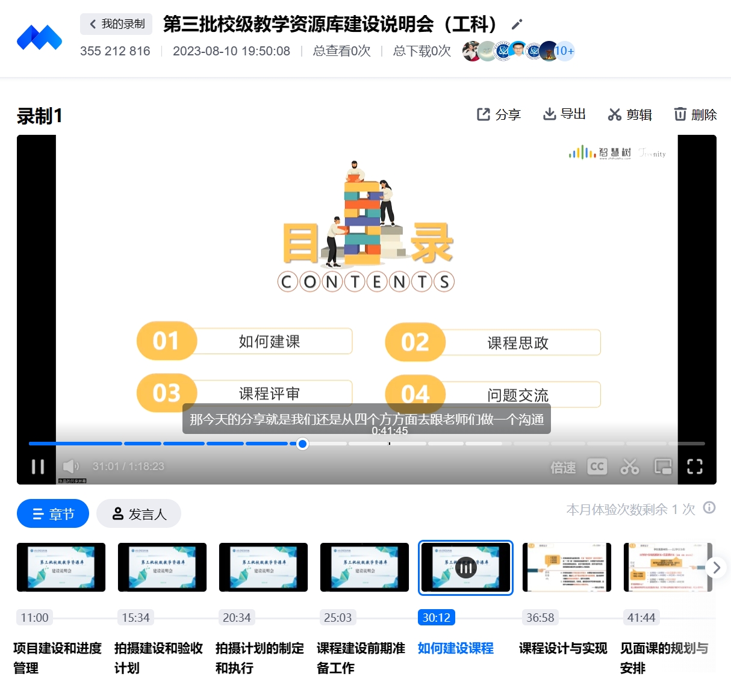Screen dimensions: 731x700
Task: Mute the volume speaker icon
Action: pyautogui.click(x=70, y=466)
